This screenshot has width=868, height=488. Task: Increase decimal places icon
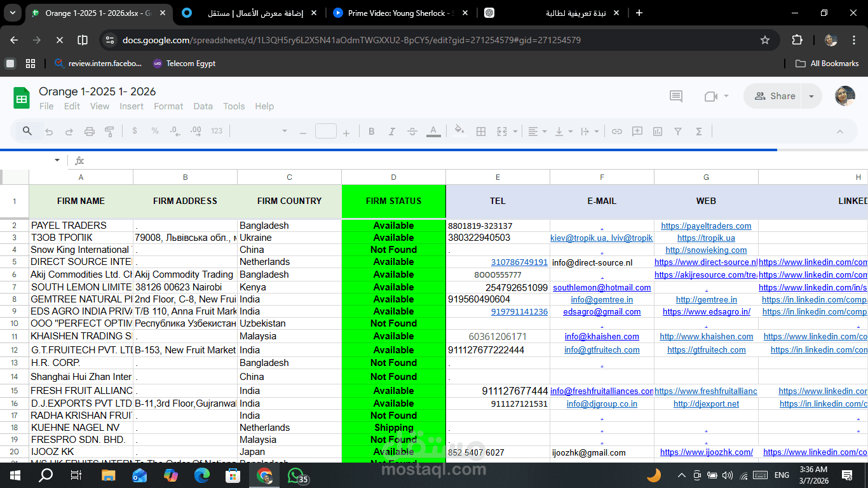[196, 132]
